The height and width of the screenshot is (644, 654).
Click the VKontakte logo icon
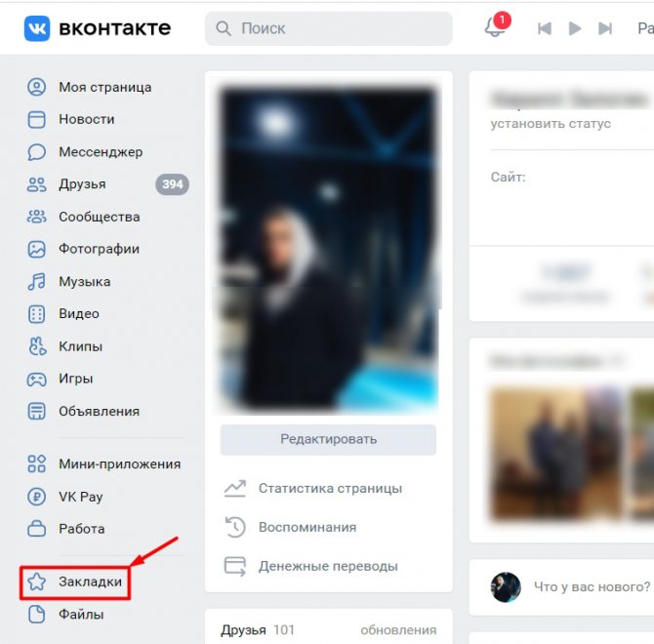(37, 28)
